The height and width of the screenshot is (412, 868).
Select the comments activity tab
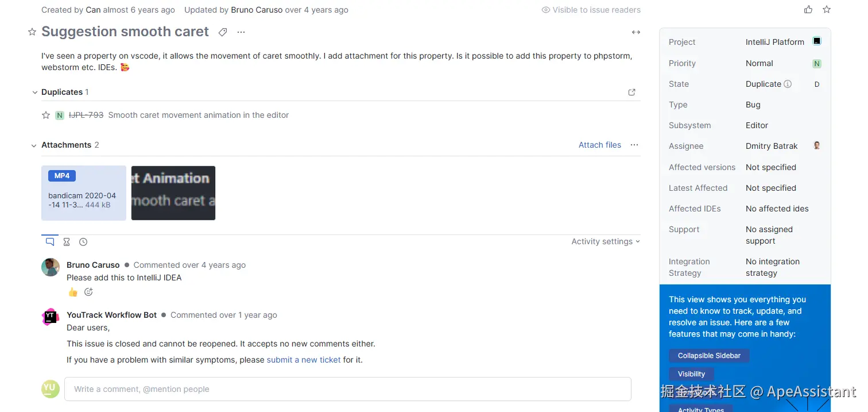tap(50, 242)
